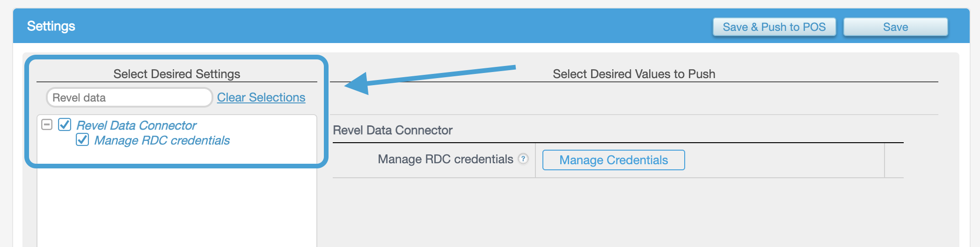Screen dimensions: 980x247
Task: Click the Select Desired Values to Push heading
Action: pos(633,74)
